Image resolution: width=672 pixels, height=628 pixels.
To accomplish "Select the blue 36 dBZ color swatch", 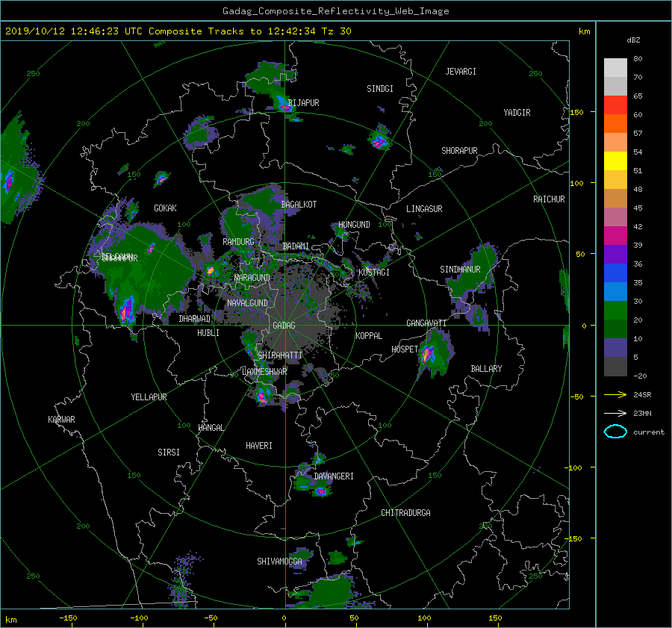I will pyautogui.click(x=615, y=273).
